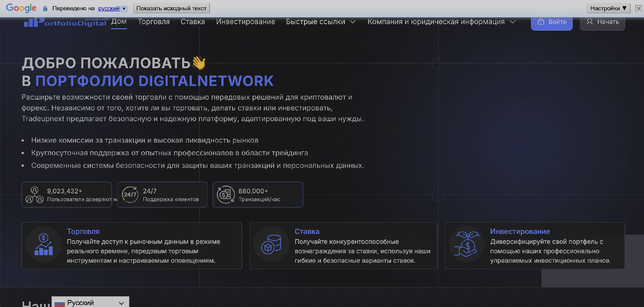644x307 pixels.
Task: Open the Настройки dropdown
Action: pyautogui.click(x=609, y=8)
